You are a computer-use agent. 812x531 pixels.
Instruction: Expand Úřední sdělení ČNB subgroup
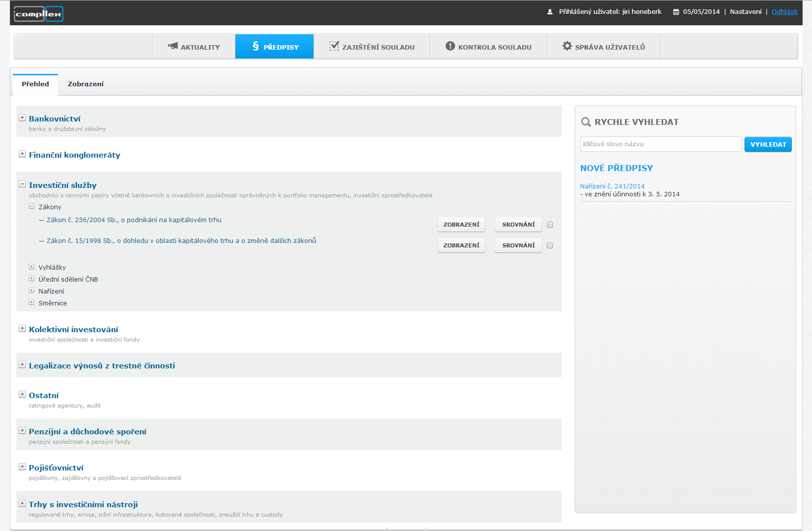point(32,279)
